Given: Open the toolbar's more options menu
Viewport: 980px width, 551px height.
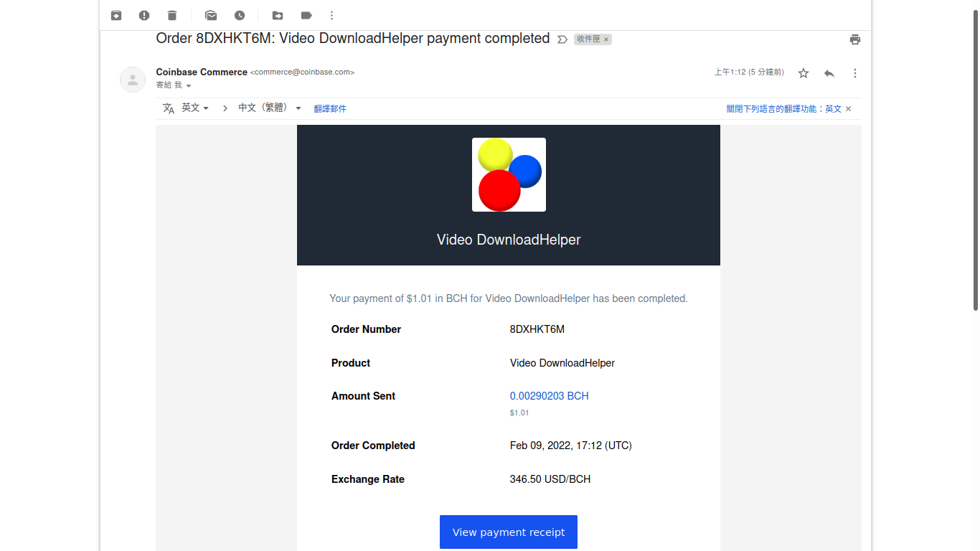Looking at the screenshot, I should pos(331,15).
